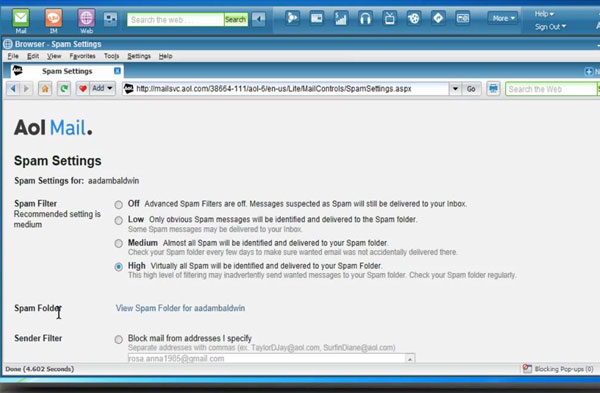Expand the More dropdown in top toolbar

click(503, 18)
